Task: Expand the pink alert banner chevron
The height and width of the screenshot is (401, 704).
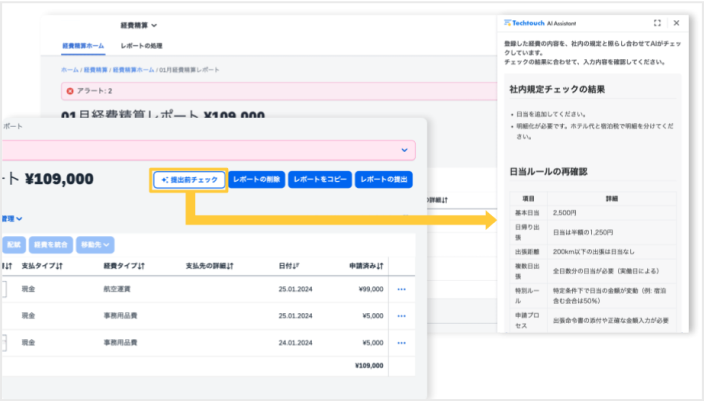Action: click(x=405, y=149)
